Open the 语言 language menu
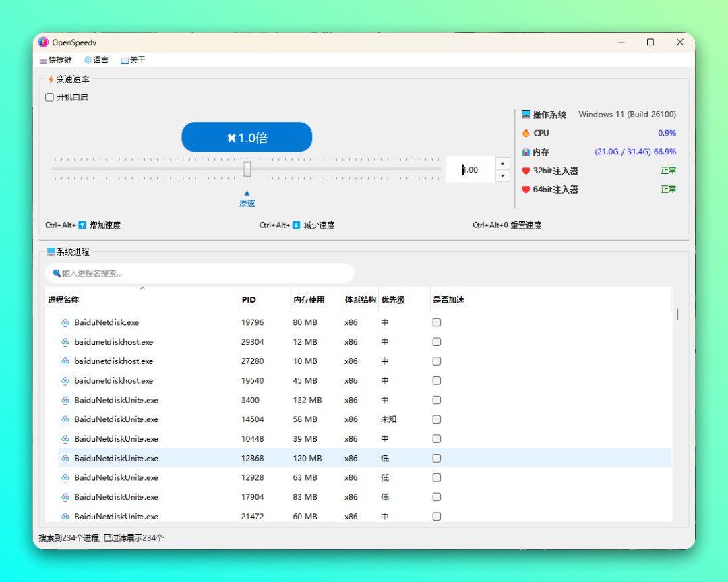Screen dimensions: 728x582 tap(96, 60)
